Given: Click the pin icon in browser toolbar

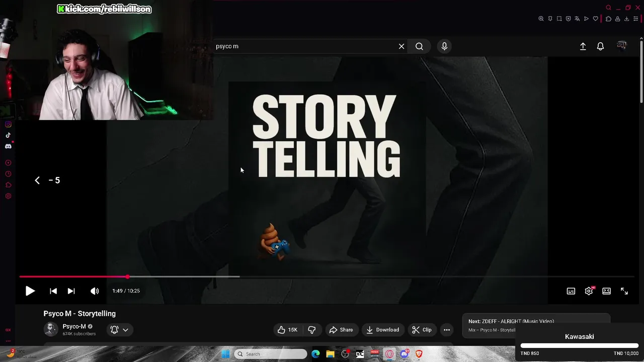Looking at the screenshot, I should (x=550, y=19).
